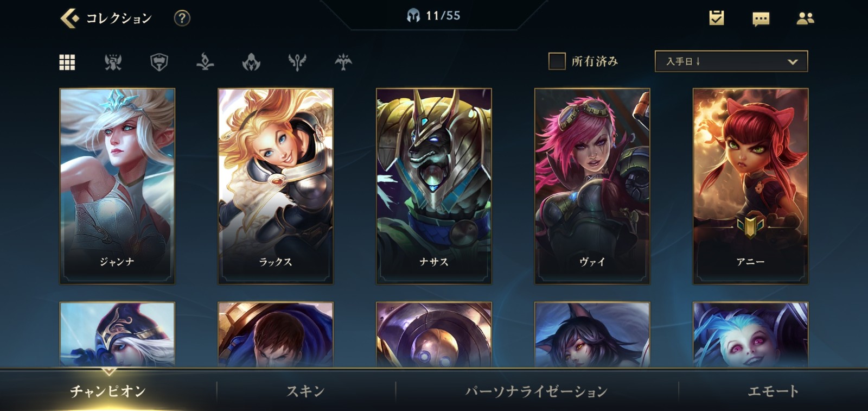This screenshot has height=411, width=868.
Task: Switch to the パーソナライゼーション tab
Action: click(537, 391)
